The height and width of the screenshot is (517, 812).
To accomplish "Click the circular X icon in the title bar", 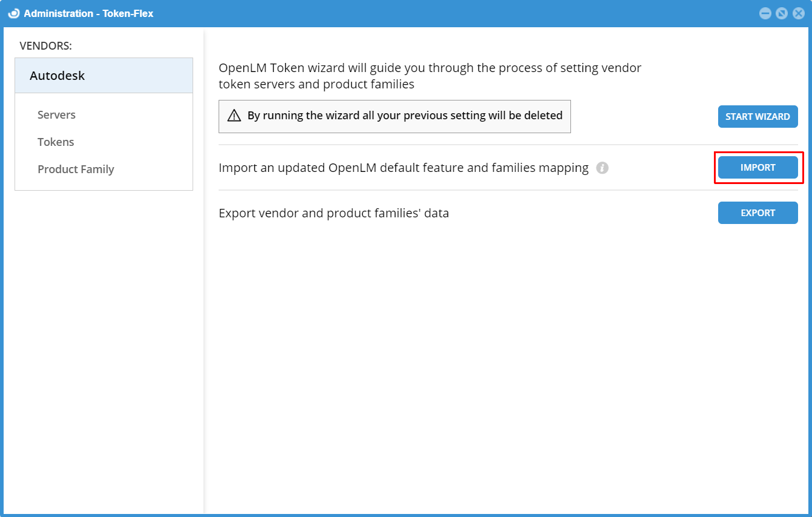I will (799, 13).
